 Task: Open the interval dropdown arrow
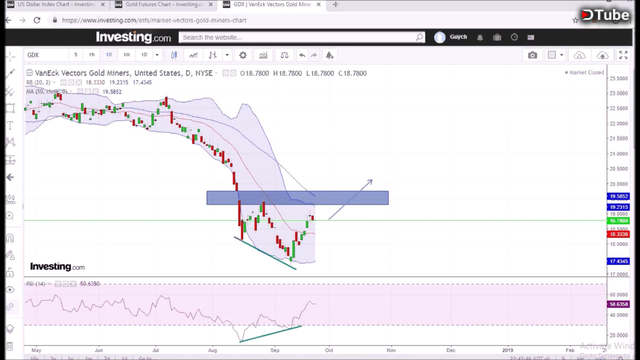click(157, 55)
